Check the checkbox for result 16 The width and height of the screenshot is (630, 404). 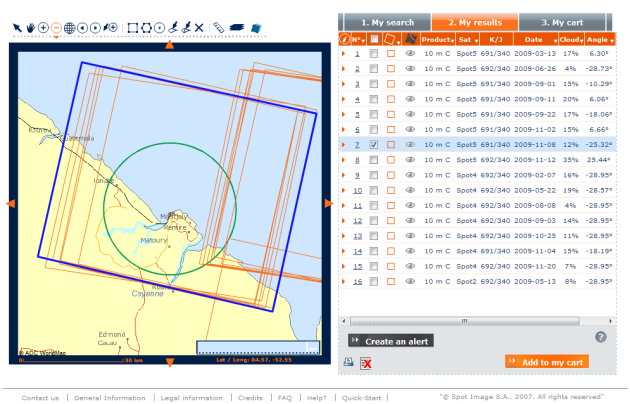click(374, 282)
